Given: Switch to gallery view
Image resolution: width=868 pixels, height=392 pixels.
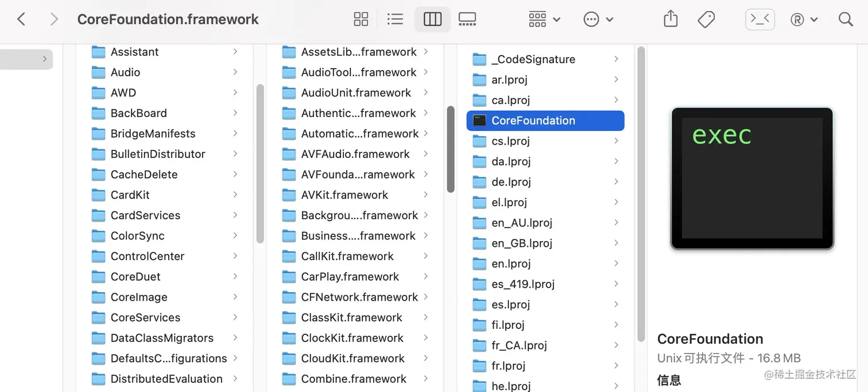Looking at the screenshot, I should [467, 20].
